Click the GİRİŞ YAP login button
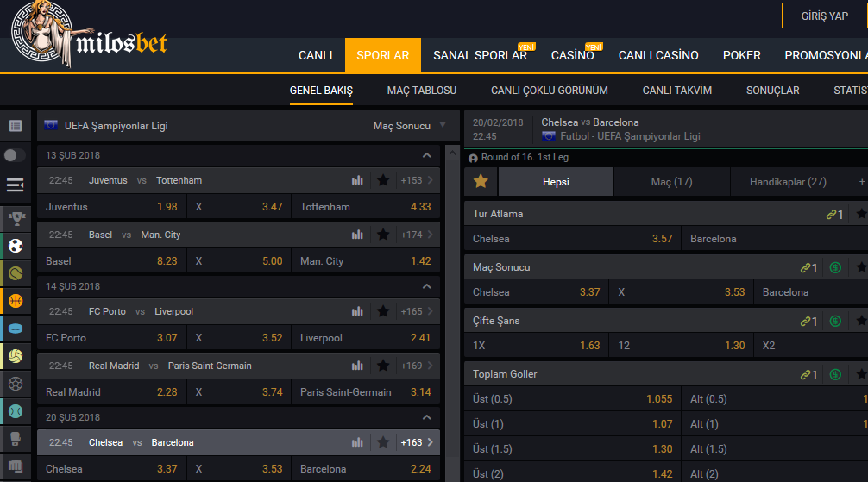The height and width of the screenshot is (482, 868). point(824,16)
